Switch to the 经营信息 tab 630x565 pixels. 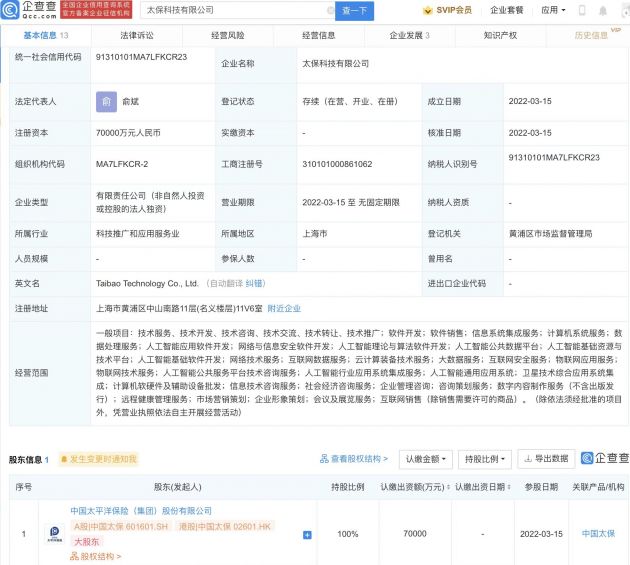coord(319,35)
